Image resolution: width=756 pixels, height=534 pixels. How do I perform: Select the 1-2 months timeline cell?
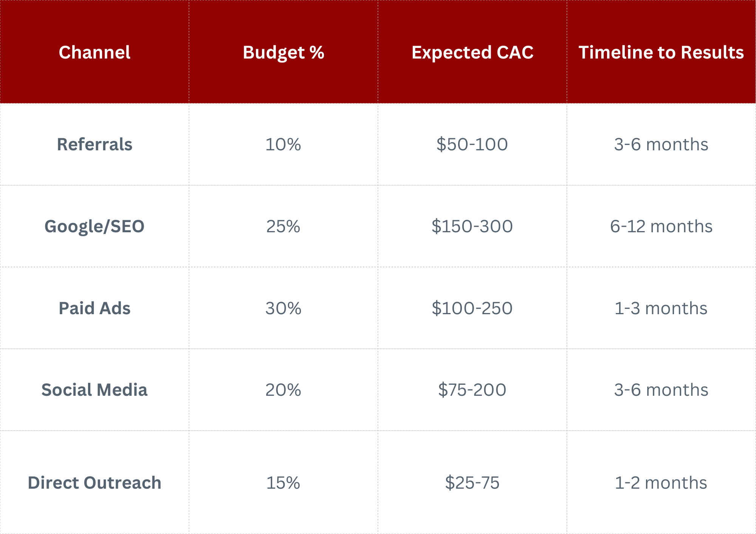[x=661, y=483]
